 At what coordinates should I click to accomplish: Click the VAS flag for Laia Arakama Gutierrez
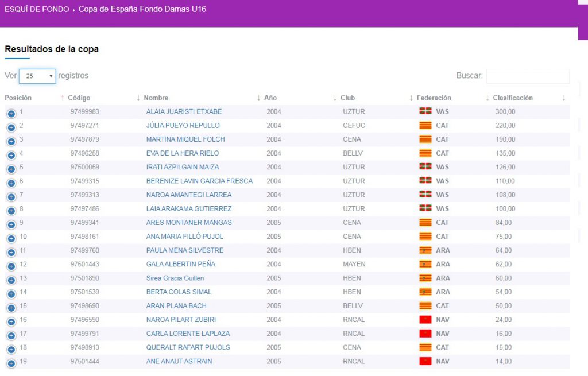coord(425,208)
